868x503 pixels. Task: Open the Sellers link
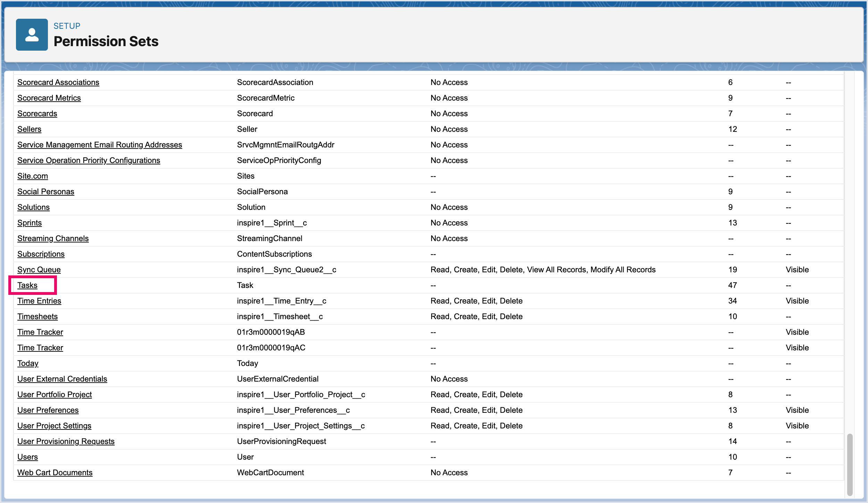point(29,129)
